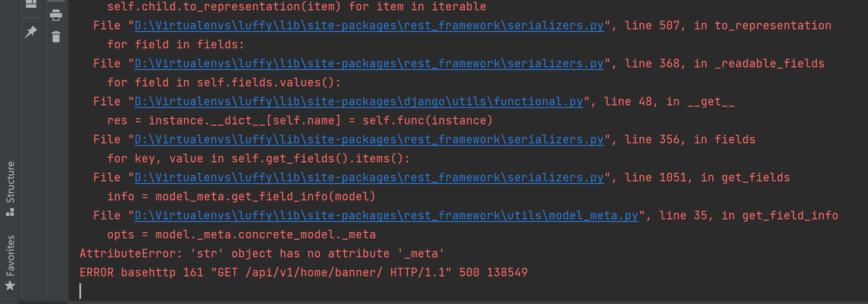Click the print icon in the console toolbar
Viewport: 868px width, 304px height.
click(56, 15)
